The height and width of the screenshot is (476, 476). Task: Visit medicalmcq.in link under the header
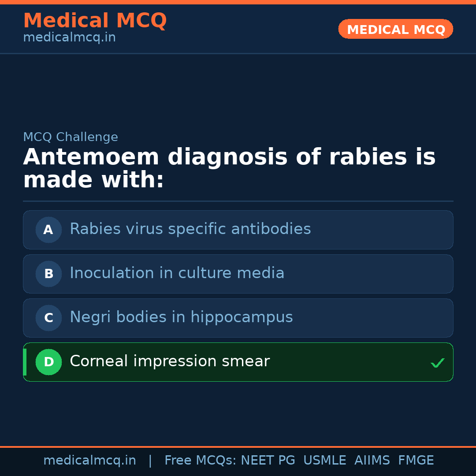[x=69, y=38]
